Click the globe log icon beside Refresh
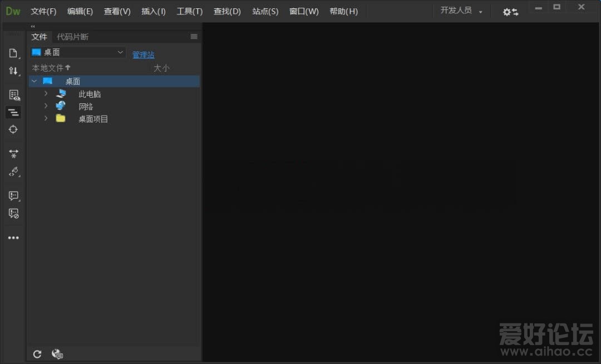601x364 pixels. point(57,354)
